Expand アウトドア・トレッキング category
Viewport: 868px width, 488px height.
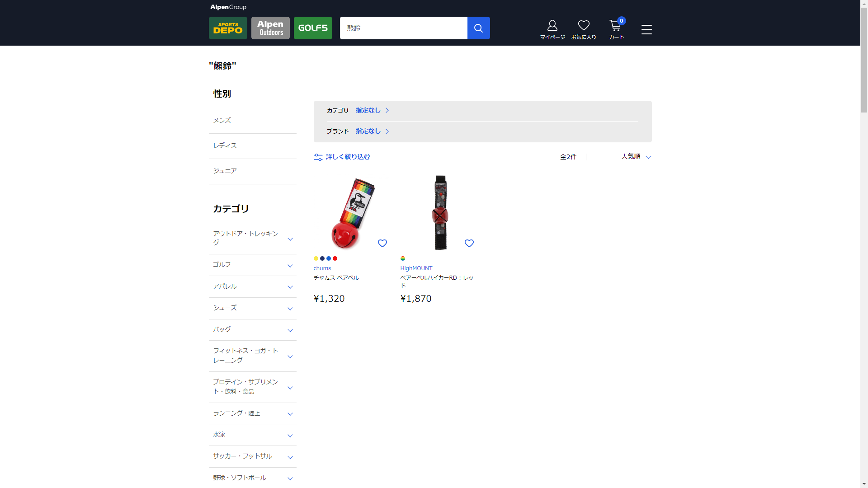click(x=290, y=239)
